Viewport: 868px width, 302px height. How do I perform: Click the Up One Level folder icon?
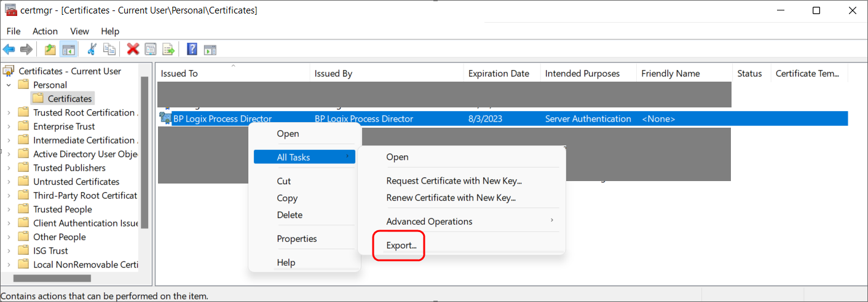50,49
